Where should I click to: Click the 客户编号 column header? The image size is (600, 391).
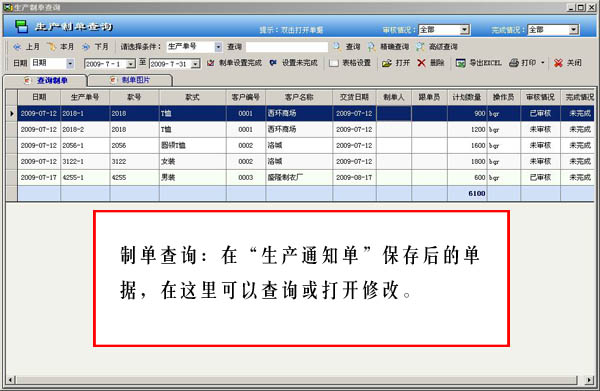[x=246, y=97]
